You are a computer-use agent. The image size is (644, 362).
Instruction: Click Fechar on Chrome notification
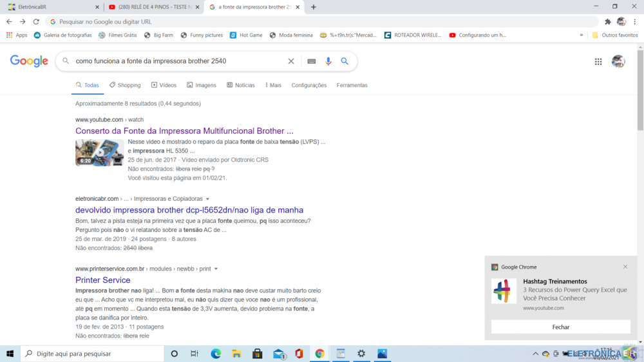tap(560, 327)
